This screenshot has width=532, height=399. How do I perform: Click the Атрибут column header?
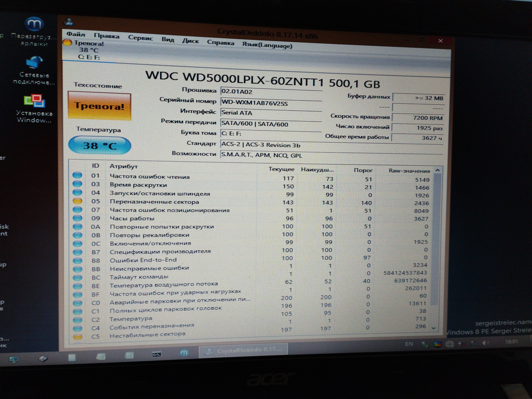pos(124,166)
